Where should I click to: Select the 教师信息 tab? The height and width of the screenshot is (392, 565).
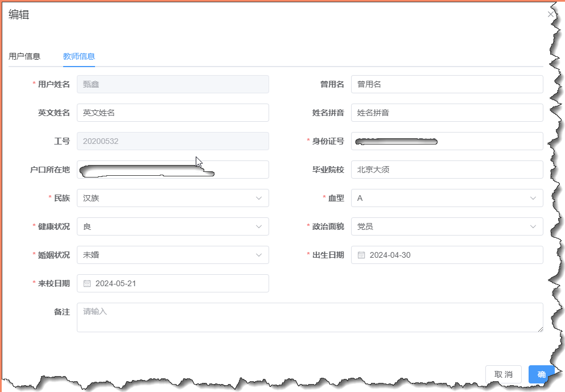point(79,56)
